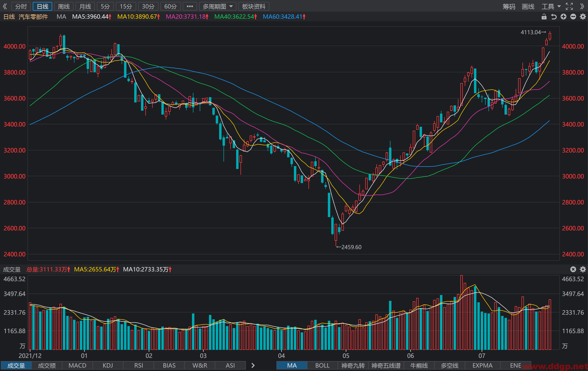Image resolution: width=588 pixels, height=371 pixels.
Task: Click the MA60 blue indicator label
Action: pos(284,17)
